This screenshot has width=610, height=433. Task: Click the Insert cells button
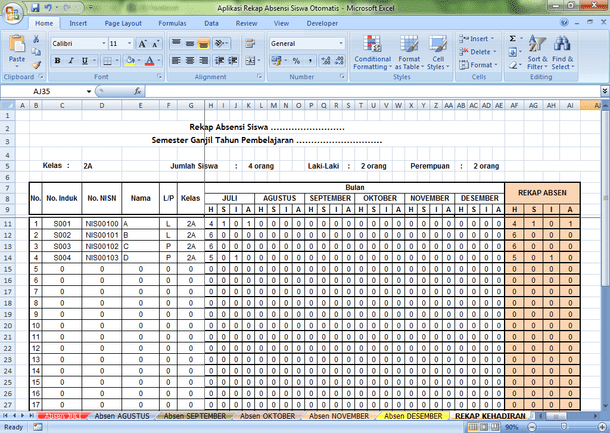point(477,39)
